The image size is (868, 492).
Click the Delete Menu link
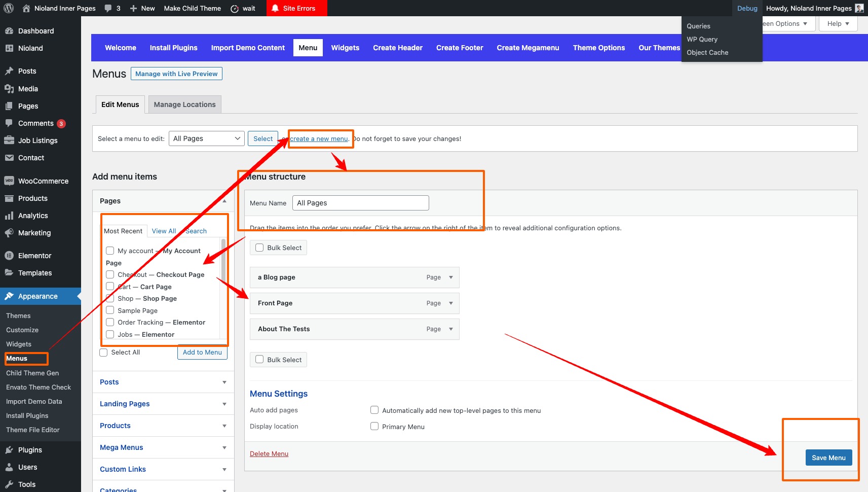click(x=269, y=454)
